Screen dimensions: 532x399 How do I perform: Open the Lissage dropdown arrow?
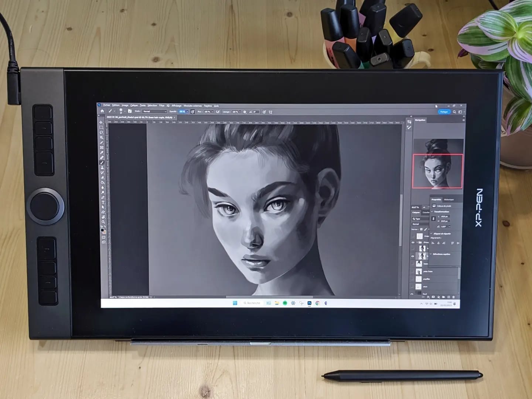point(240,112)
